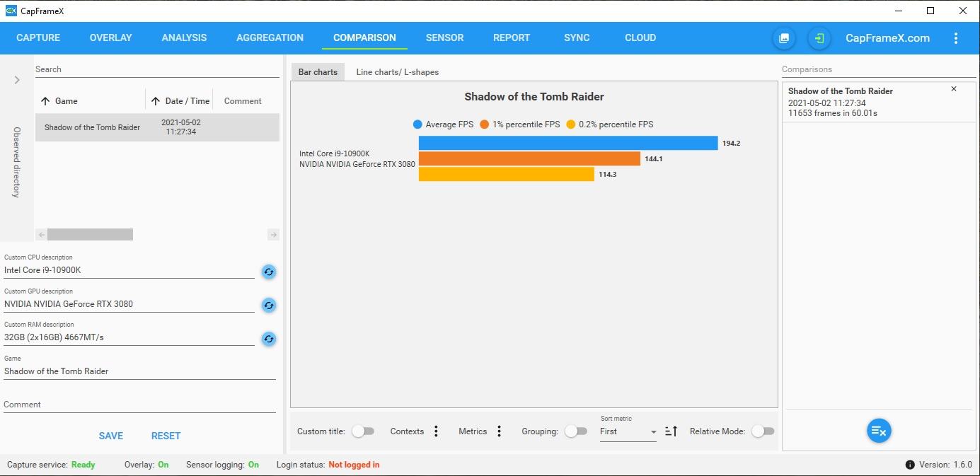Viewport: 980px width, 476px height.
Task: Click the Game name input field
Action: coord(139,371)
